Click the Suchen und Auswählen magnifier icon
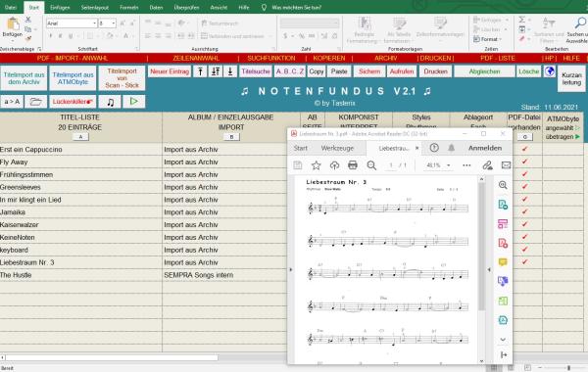This screenshot has width=588, height=372. [580, 23]
